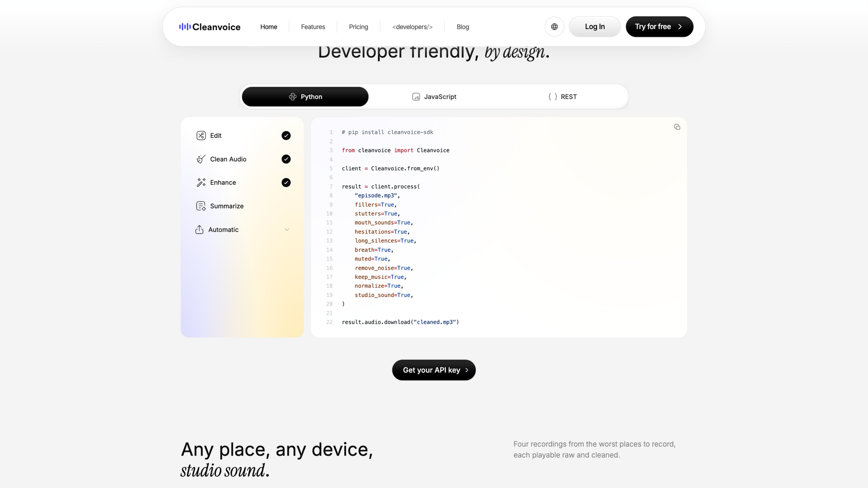
Task: Uncheck the Edit option checkmark
Action: [286, 136]
